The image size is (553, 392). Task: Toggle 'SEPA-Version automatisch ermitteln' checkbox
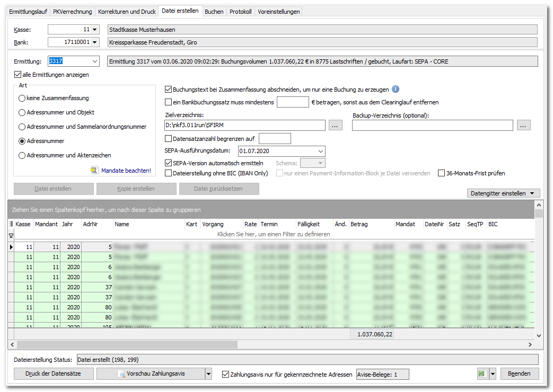click(x=168, y=163)
